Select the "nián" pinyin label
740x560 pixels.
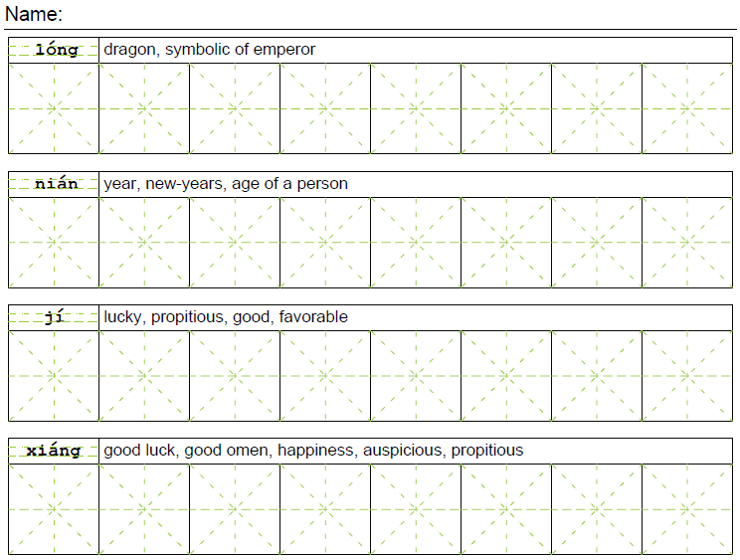click(x=56, y=184)
